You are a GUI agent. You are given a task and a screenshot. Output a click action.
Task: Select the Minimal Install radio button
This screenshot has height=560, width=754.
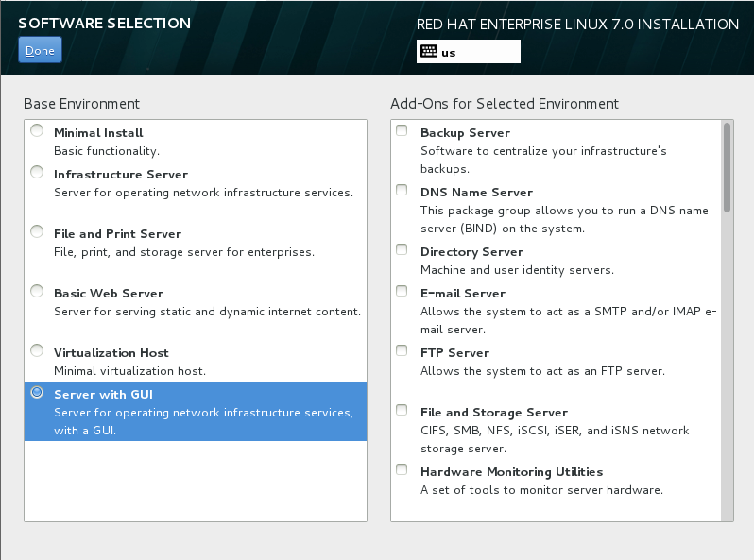tap(37, 130)
